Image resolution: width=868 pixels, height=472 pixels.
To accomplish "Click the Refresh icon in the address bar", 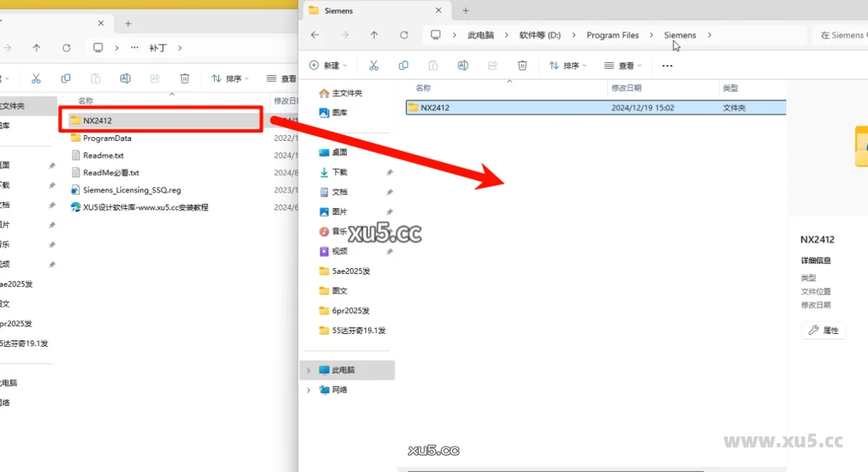I will pyautogui.click(x=403, y=34).
